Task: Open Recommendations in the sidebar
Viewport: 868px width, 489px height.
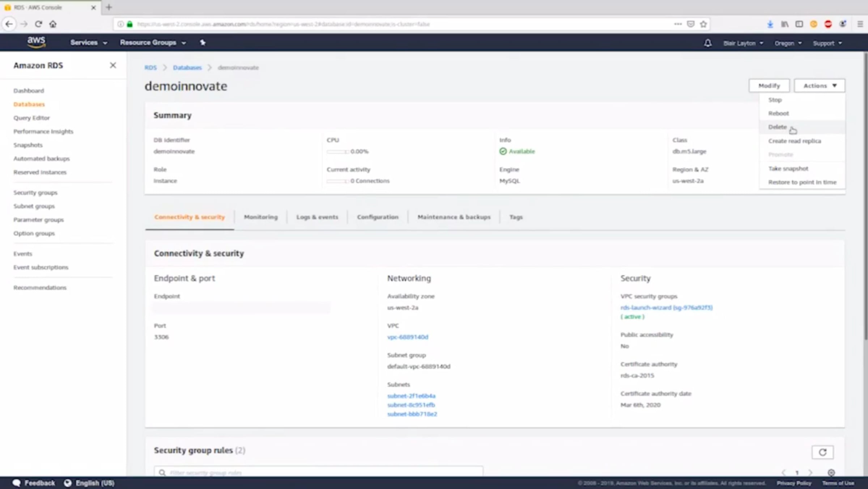Action: point(40,288)
